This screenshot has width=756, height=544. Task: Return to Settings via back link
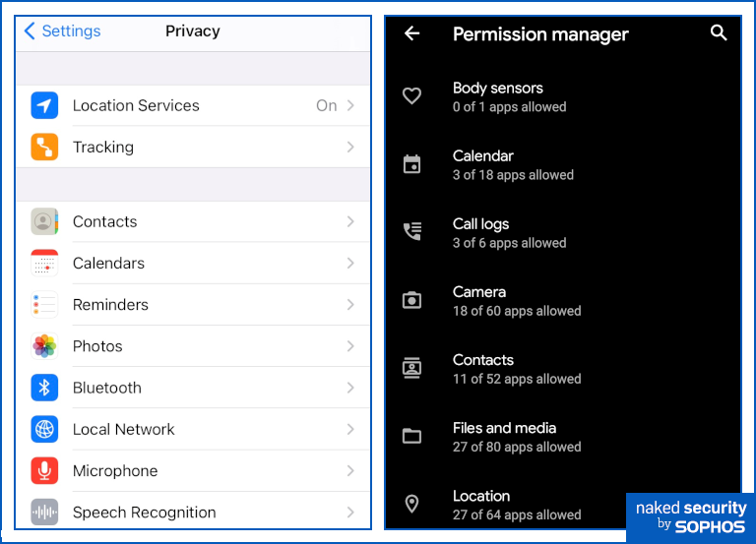tap(62, 30)
